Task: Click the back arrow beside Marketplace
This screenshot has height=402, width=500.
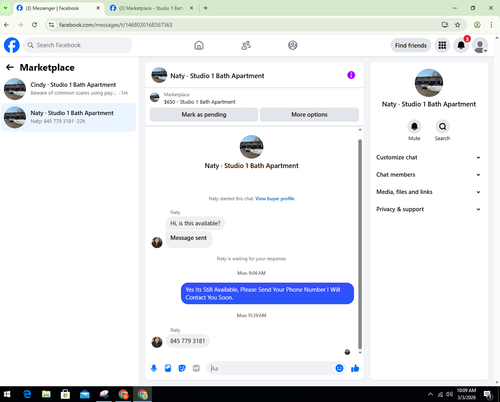Action: coord(10,67)
